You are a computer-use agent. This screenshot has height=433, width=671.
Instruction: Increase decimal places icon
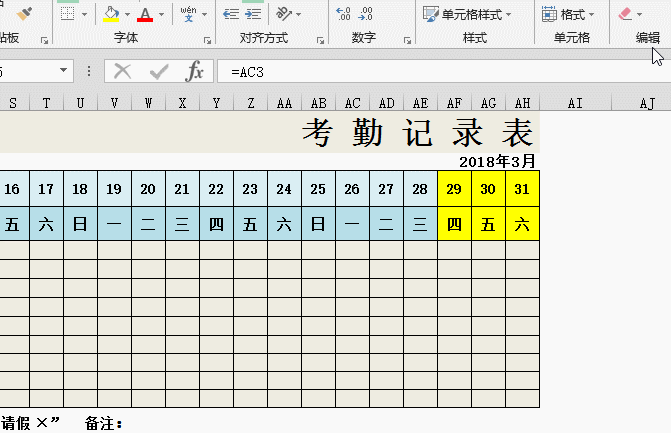click(343, 14)
